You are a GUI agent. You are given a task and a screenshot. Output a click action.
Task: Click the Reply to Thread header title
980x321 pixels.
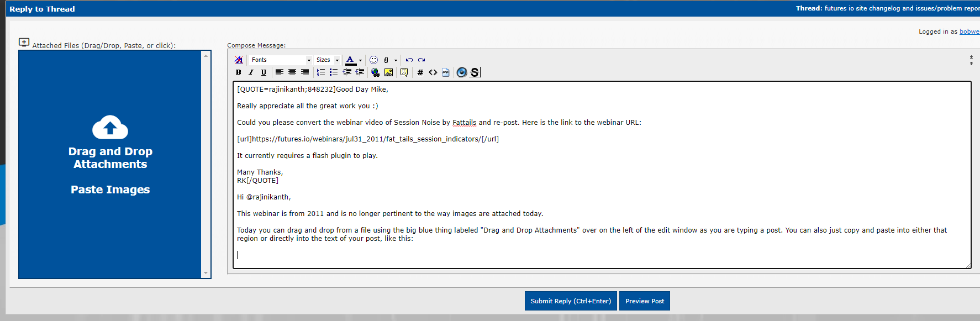click(42, 9)
